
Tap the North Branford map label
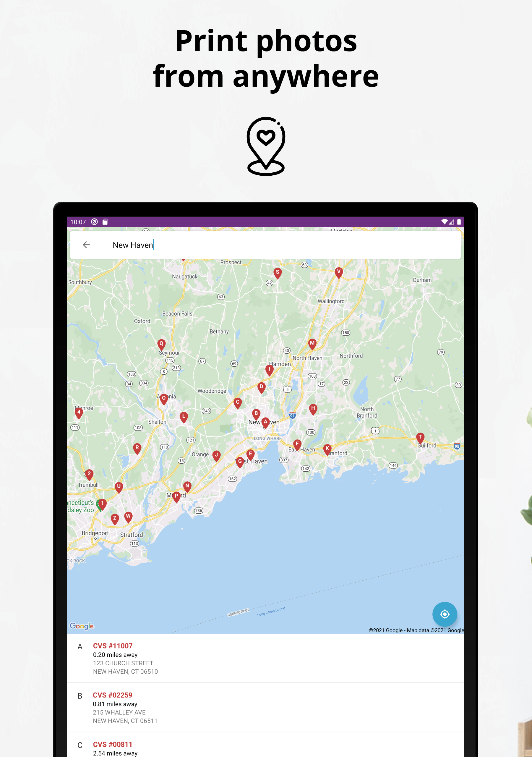tap(367, 412)
